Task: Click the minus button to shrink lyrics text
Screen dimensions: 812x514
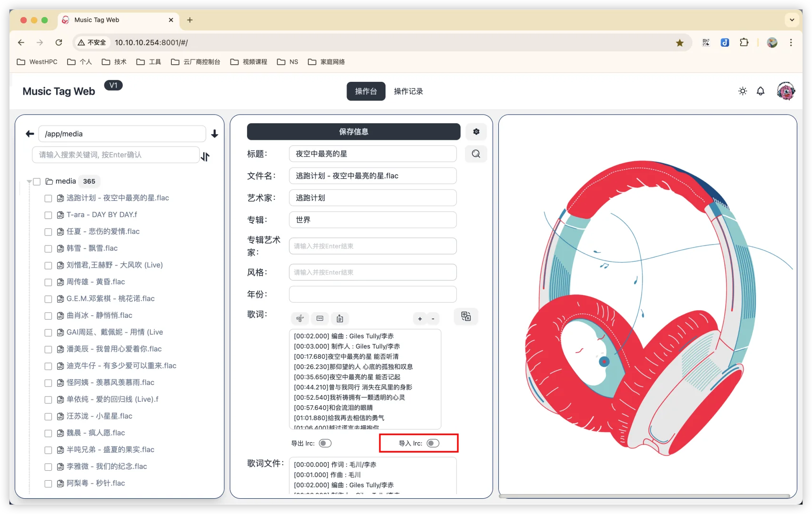Action: coord(433,319)
